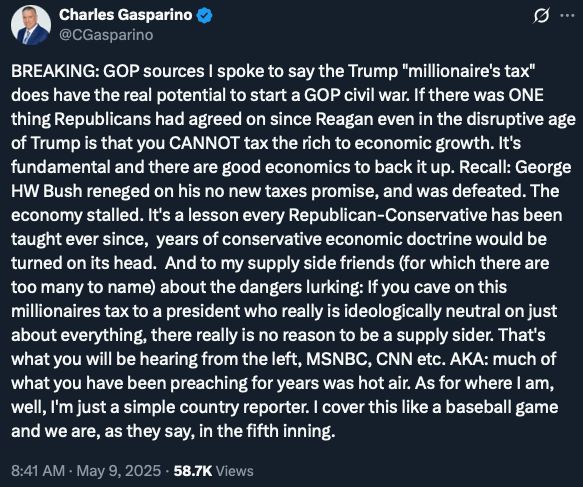Viewport: 583px width, 487px height.
Task: Open the Grok explain-post icon
Action: [541, 16]
